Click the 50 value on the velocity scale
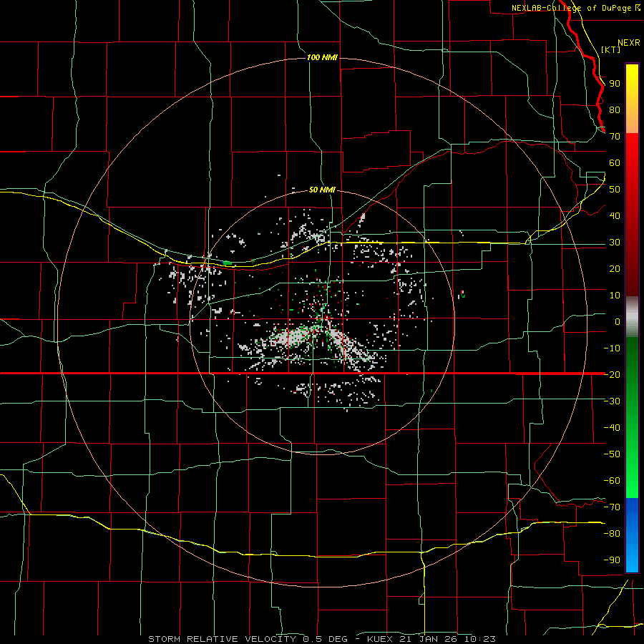This screenshot has height=644, width=644. 615,190
